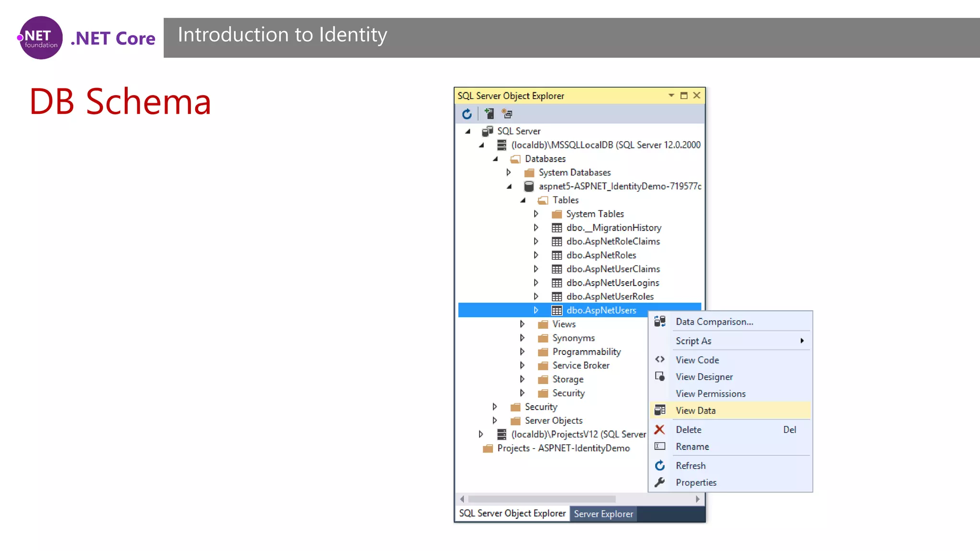Click the table icon for dbo.AspNetUsers
This screenshot has width=980, height=551.
[x=557, y=310]
